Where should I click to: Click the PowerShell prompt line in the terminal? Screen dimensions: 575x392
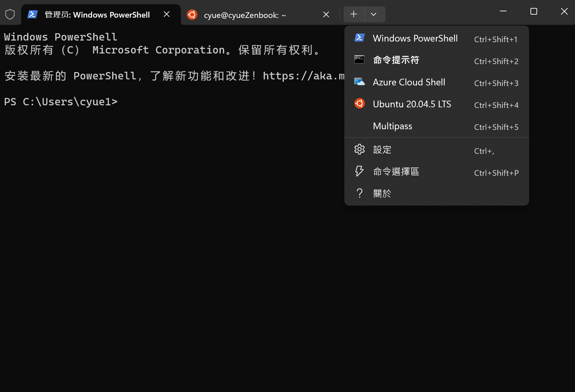click(x=61, y=102)
